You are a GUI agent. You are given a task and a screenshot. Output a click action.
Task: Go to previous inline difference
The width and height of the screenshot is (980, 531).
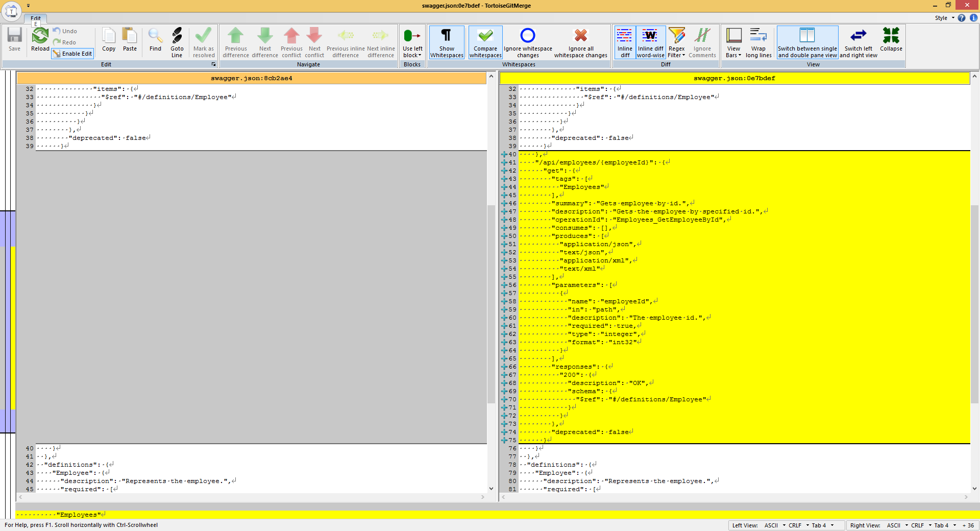click(346, 42)
